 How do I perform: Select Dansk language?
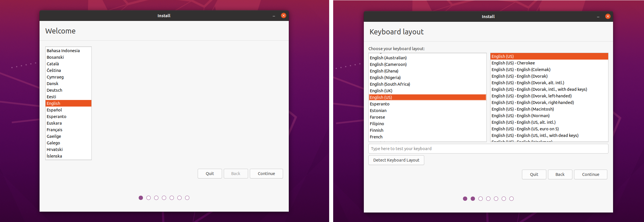[x=68, y=84]
